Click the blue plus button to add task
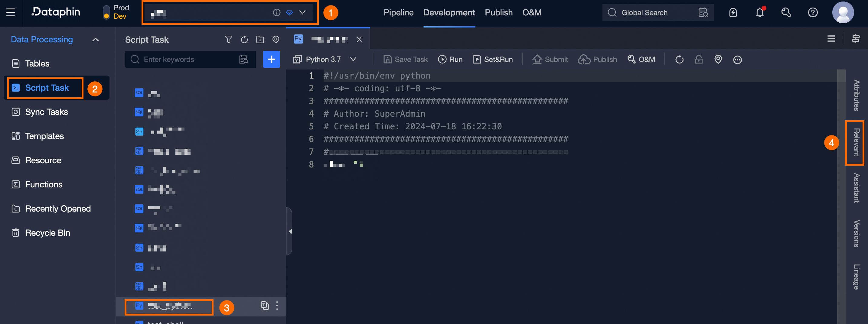 point(272,59)
